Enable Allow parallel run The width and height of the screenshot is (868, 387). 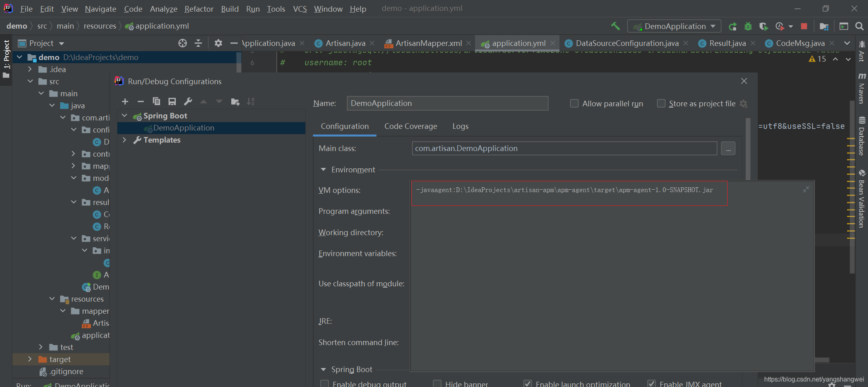tap(574, 103)
